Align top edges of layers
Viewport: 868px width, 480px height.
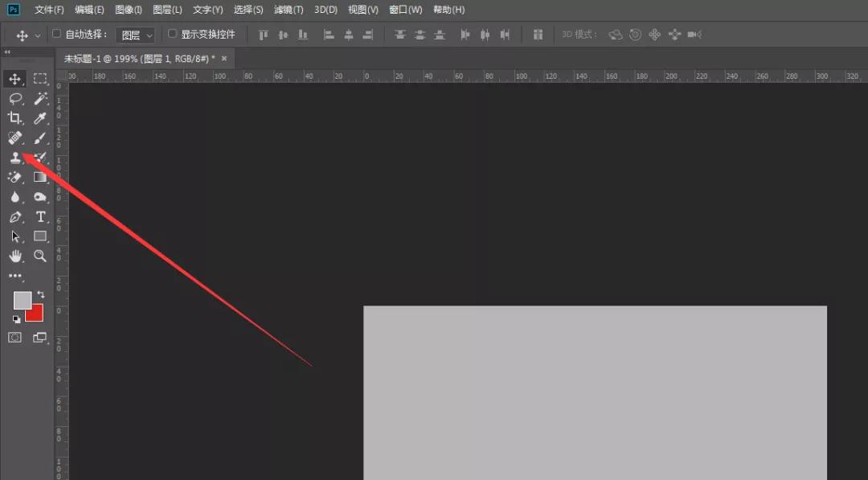point(264,35)
